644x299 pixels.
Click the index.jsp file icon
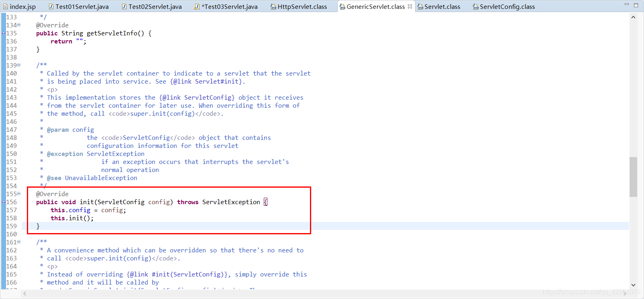click(5, 6)
